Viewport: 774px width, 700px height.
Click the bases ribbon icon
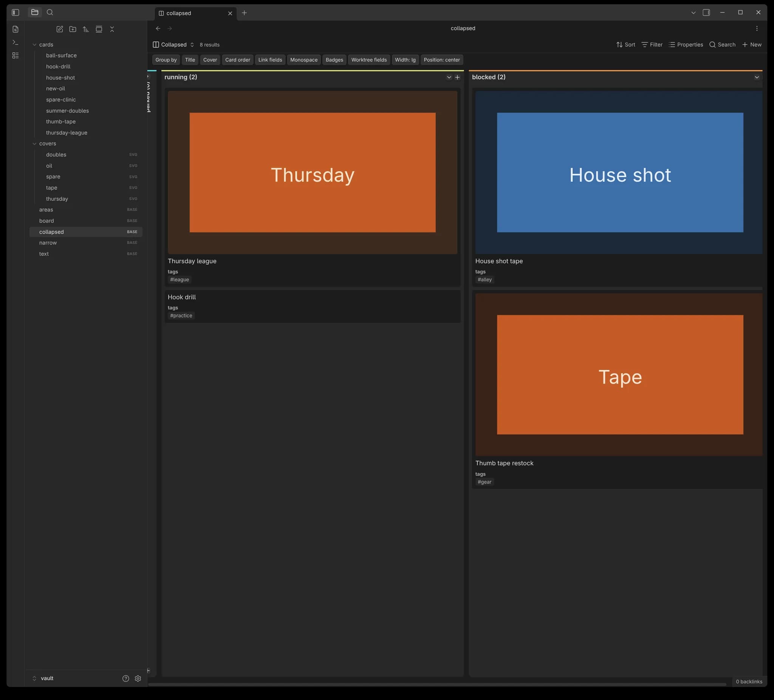(15, 56)
